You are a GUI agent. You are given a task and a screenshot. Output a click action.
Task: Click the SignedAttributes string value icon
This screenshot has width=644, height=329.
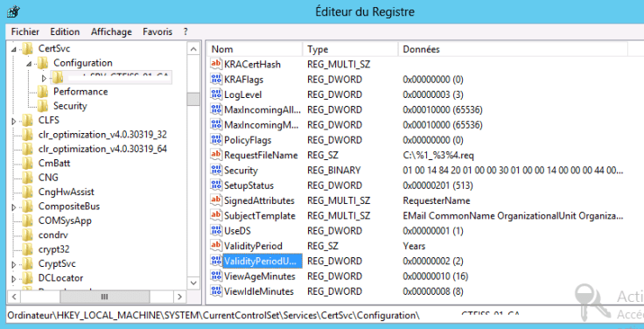215,200
